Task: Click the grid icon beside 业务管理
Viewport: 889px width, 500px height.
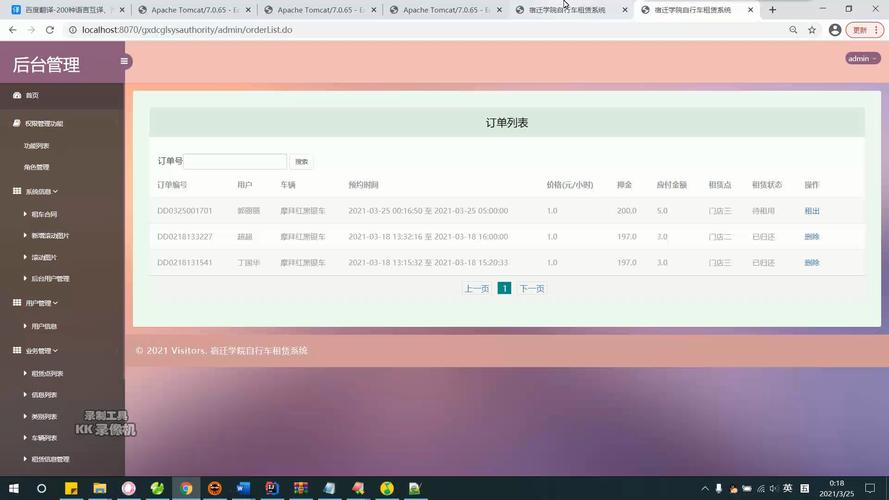Action: [x=17, y=350]
